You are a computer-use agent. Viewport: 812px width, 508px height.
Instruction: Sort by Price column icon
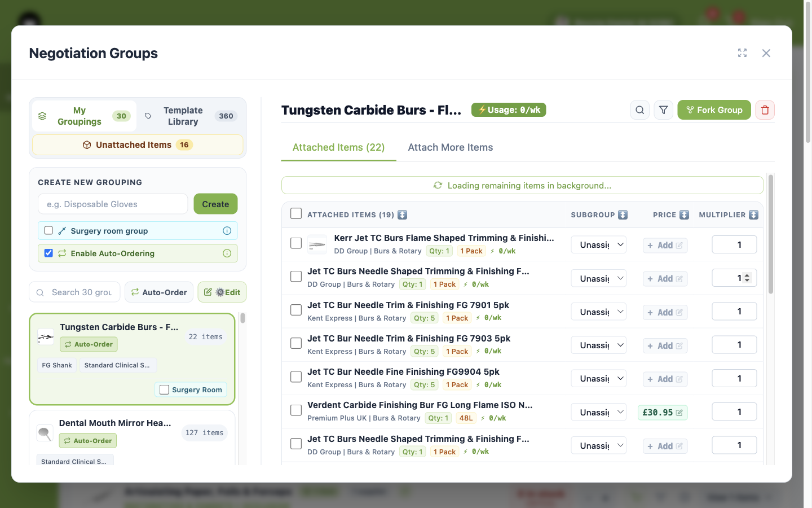(x=684, y=214)
